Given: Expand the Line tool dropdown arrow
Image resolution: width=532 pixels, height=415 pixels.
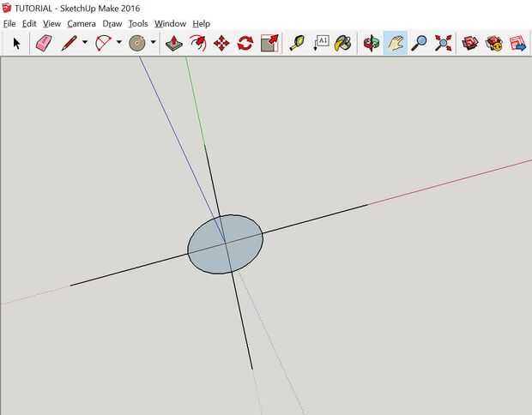Looking at the screenshot, I should (x=85, y=42).
